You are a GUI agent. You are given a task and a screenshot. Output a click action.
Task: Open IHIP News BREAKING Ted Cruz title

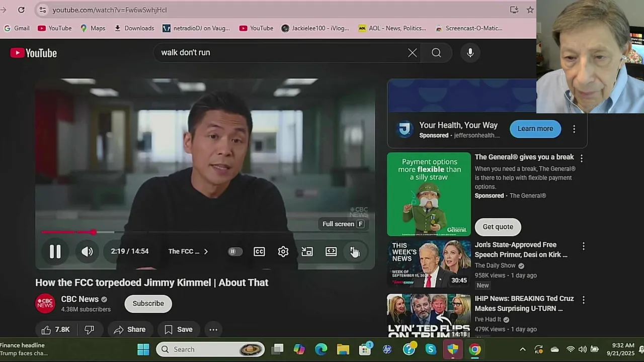pos(524,304)
